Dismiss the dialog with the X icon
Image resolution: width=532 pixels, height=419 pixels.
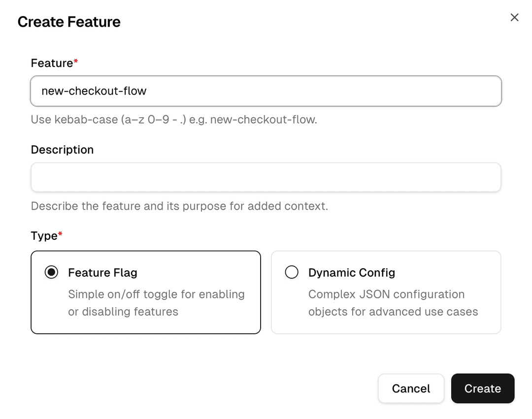click(x=514, y=17)
